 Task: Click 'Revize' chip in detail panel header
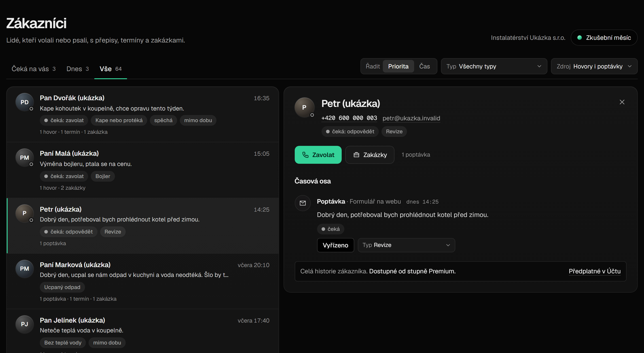394,132
